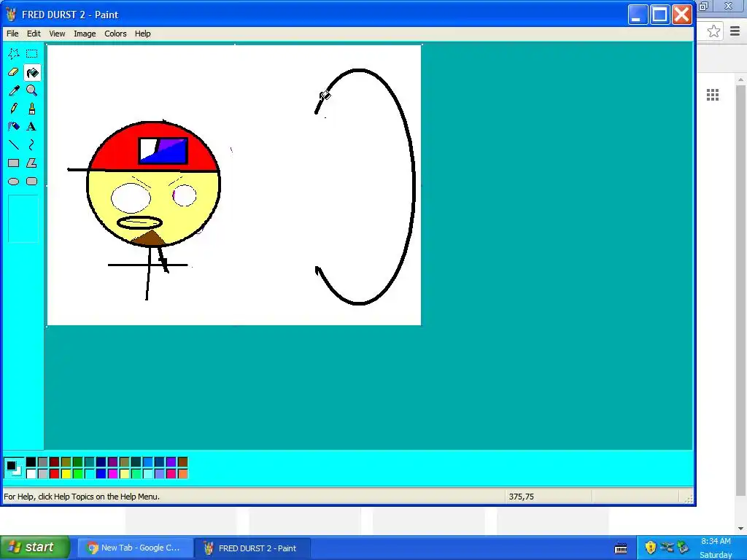Pick the white color swatch
The image size is (747, 560).
click(x=31, y=473)
